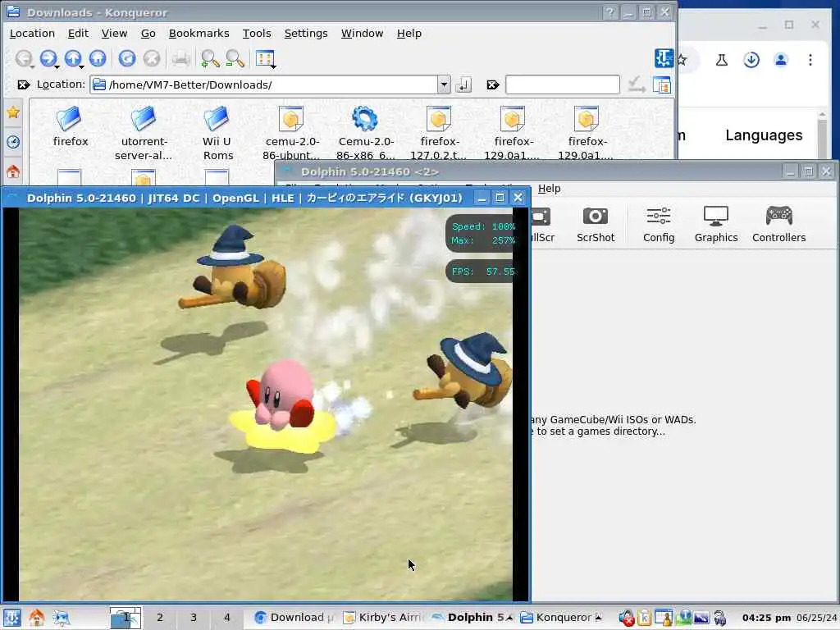Open Help menu in Dolphin <2> window

pos(549,189)
